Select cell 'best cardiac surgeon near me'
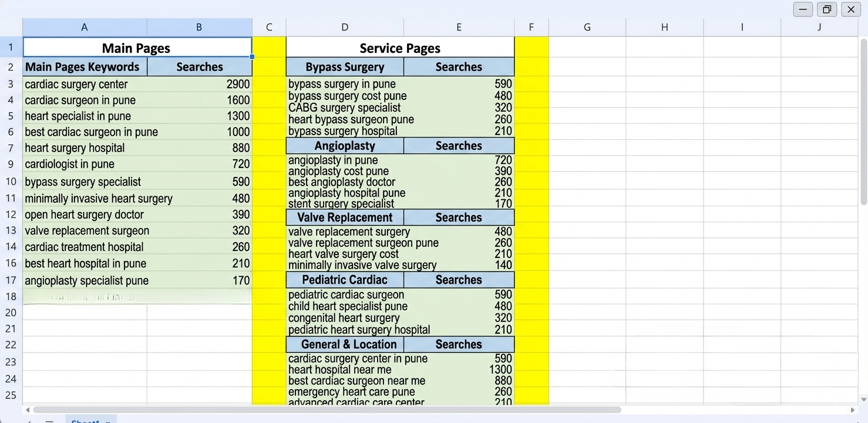Image resolution: width=868 pixels, height=423 pixels. pyautogui.click(x=356, y=381)
